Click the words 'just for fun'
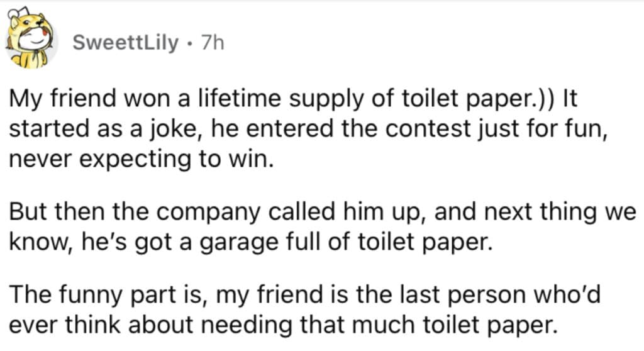 point(540,130)
